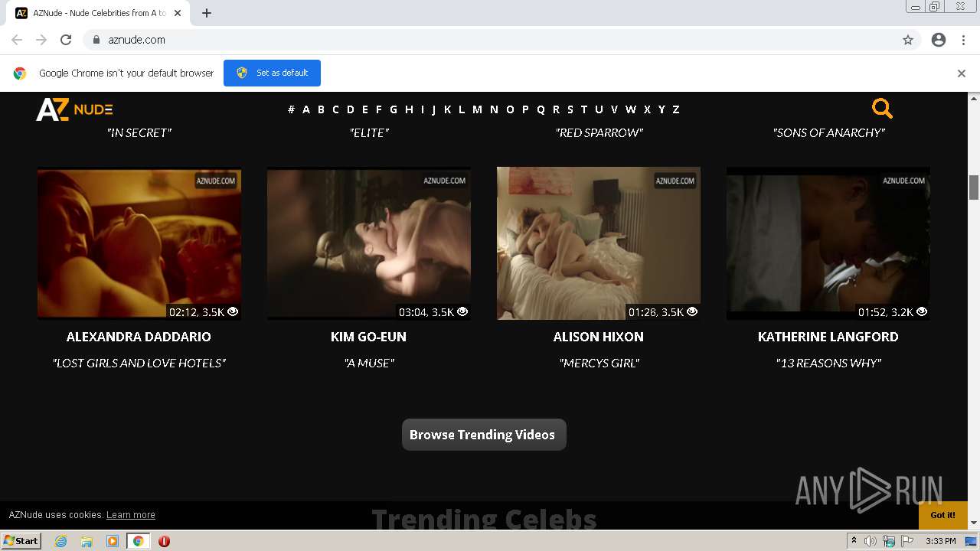Image resolution: width=980 pixels, height=551 pixels.
Task: Click the Action Center flag tray icon
Action: pos(907,541)
